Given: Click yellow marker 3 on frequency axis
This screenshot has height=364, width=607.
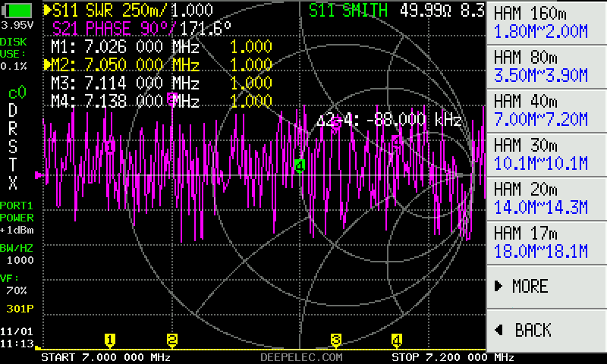Looking at the screenshot, I should click(336, 340).
